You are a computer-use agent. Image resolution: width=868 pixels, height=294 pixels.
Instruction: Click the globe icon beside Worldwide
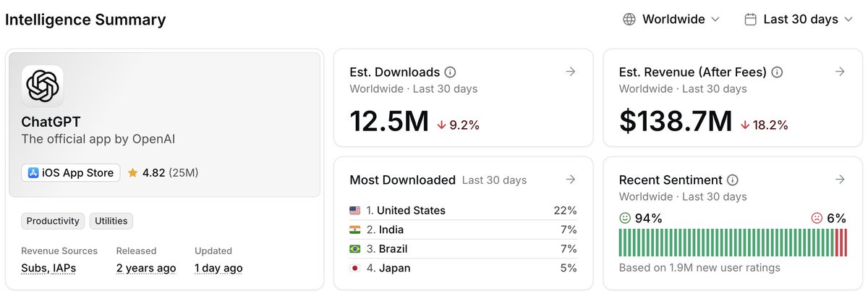click(x=629, y=20)
